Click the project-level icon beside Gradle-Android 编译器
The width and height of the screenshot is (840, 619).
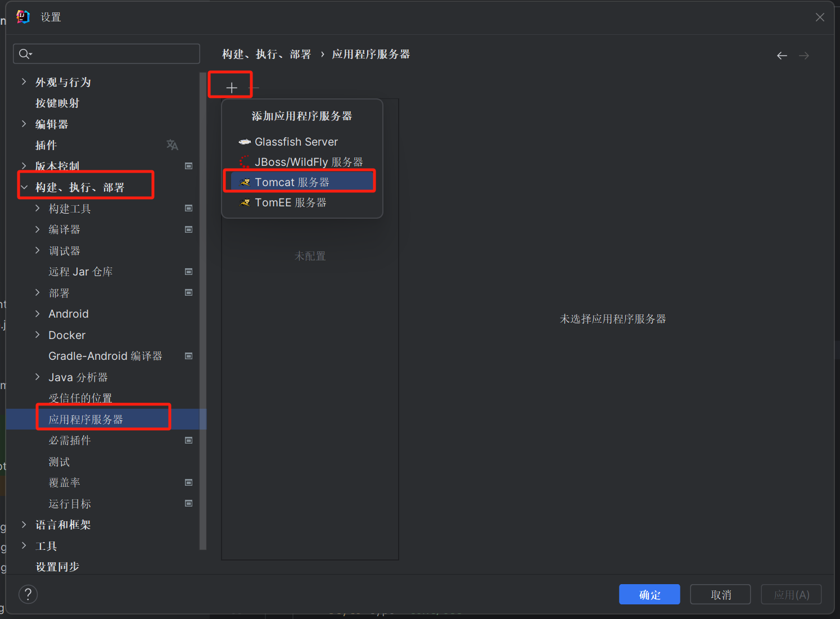point(189,356)
